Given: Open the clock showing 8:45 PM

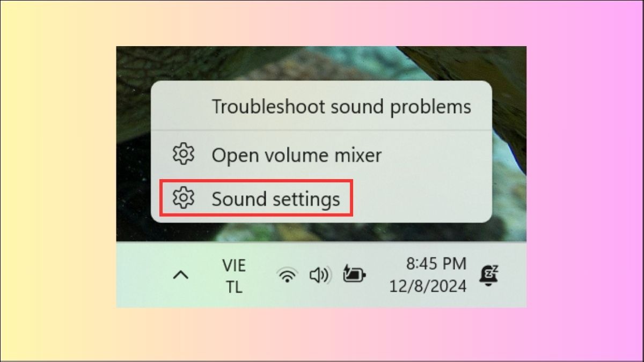Looking at the screenshot, I should [436, 264].
